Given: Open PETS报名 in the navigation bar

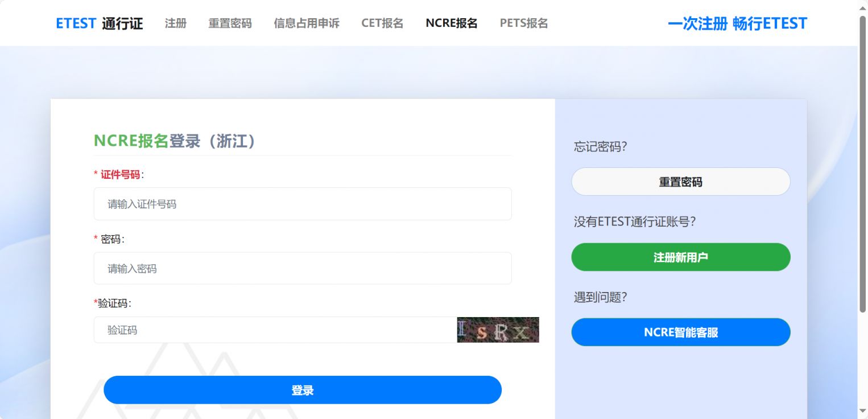Looking at the screenshot, I should click(524, 23).
